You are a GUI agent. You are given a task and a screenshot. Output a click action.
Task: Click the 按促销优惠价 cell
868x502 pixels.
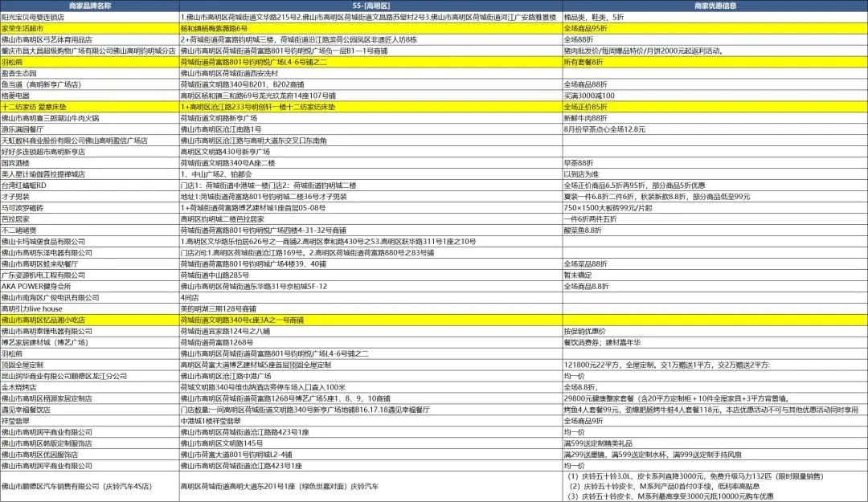(715, 332)
